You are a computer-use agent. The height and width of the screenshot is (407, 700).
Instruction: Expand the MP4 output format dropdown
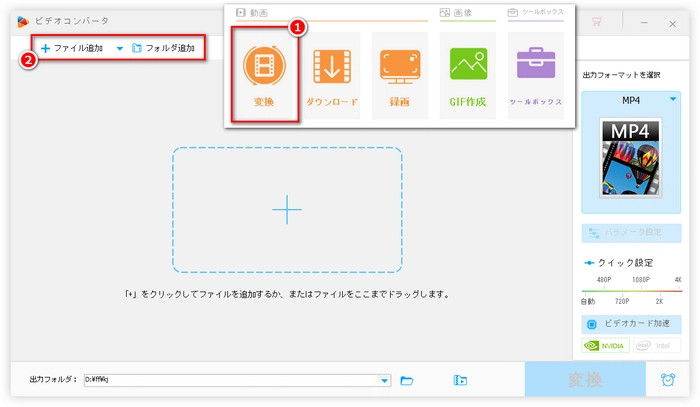click(x=673, y=99)
